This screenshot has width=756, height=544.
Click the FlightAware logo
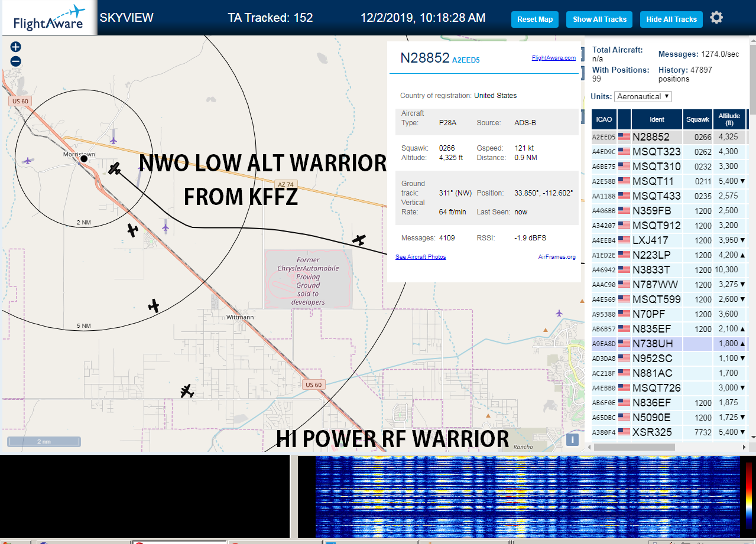pyautogui.click(x=48, y=18)
